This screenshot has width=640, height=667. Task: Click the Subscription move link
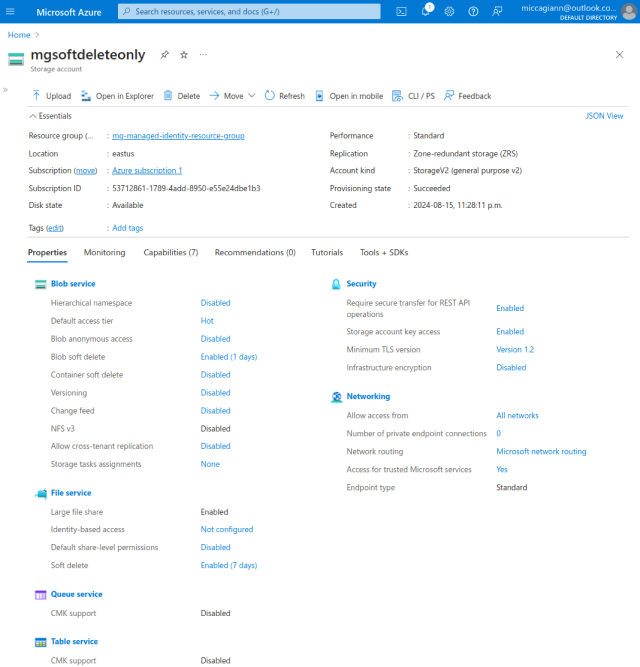tap(85, 171)
